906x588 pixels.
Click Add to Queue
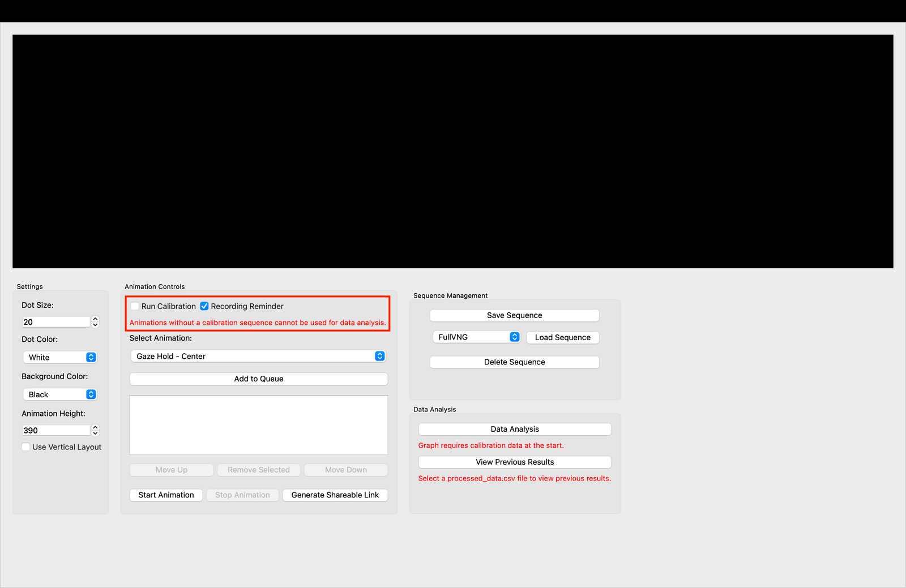(258, 379)
